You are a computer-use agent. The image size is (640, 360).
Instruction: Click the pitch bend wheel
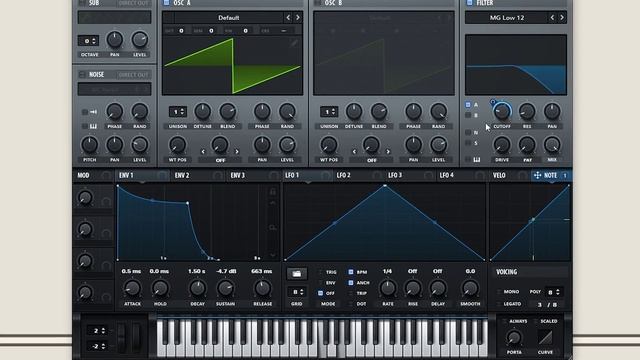coord(121,337)
